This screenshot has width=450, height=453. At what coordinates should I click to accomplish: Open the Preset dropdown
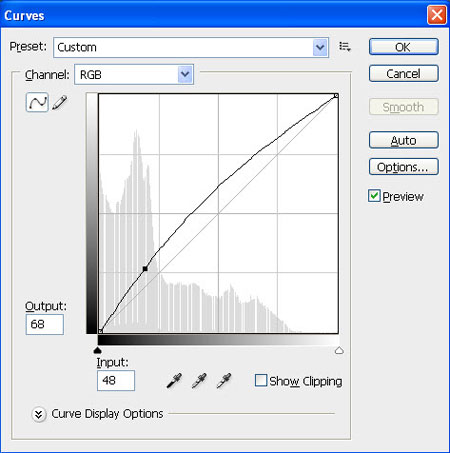tap(191, 47)
